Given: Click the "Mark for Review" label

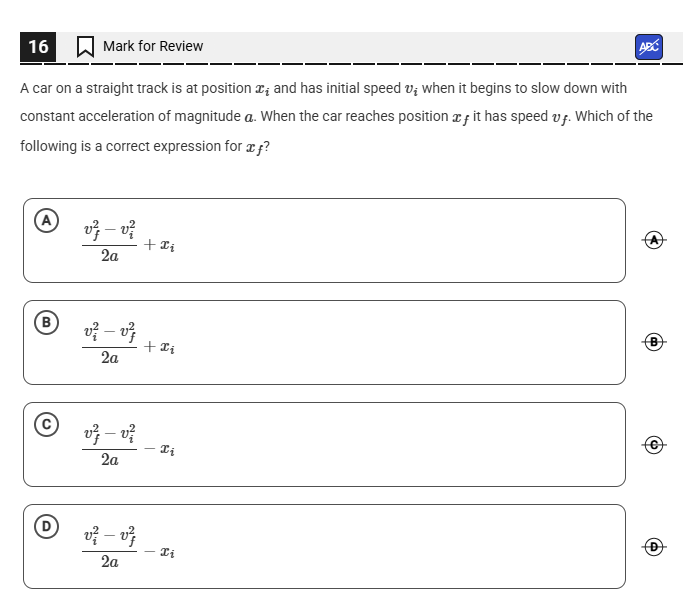Looking at the screenshot, I should pos(152,46).
